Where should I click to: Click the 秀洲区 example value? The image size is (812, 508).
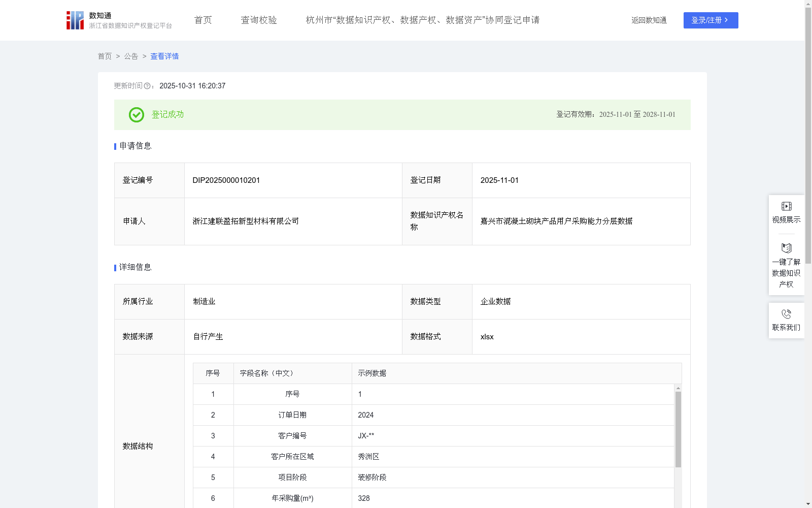[x=368, y=457]
